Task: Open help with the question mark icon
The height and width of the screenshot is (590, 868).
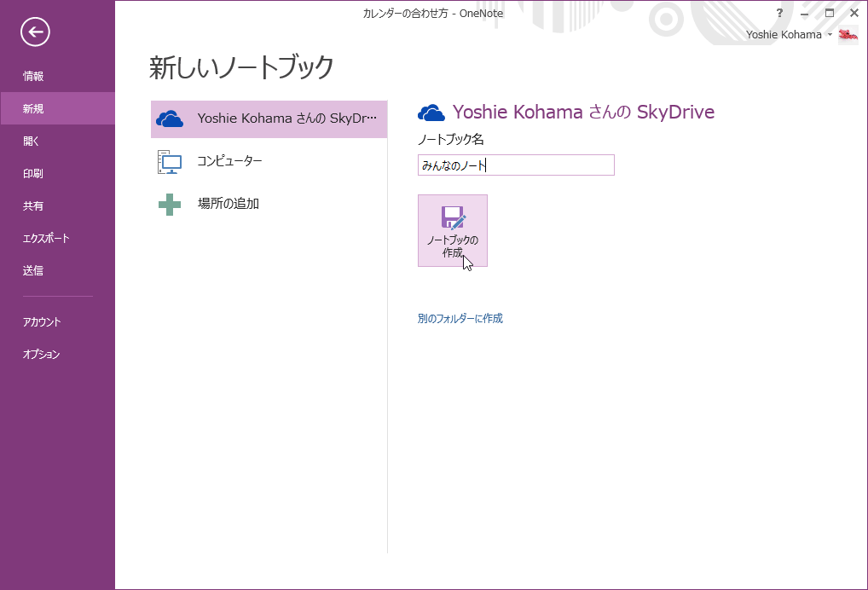Action: coord(779,13)
